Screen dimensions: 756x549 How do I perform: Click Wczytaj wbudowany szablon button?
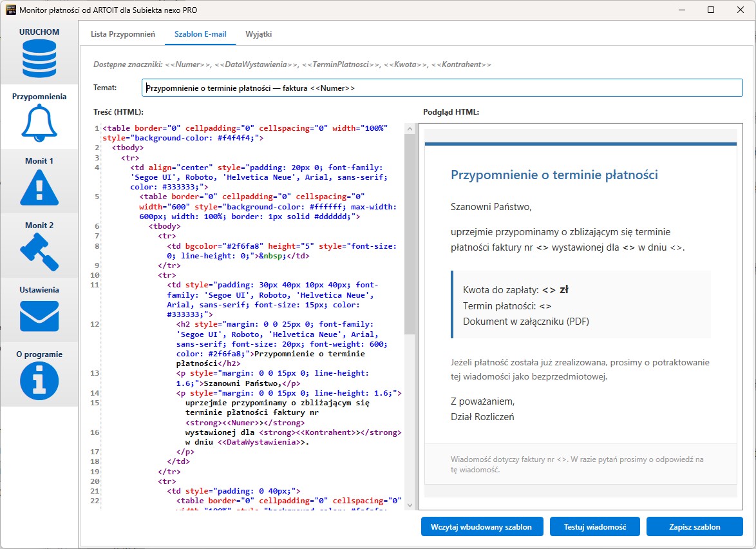482,527
